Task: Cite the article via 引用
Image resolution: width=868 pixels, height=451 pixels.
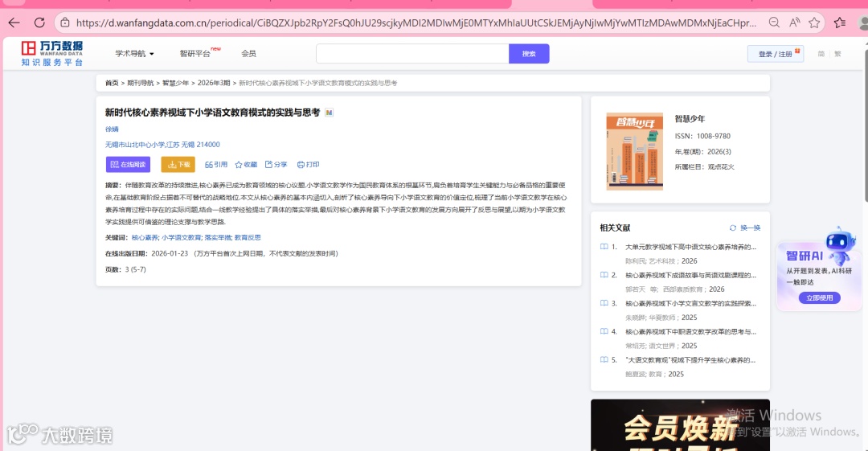Action: [x=216, y=165]
